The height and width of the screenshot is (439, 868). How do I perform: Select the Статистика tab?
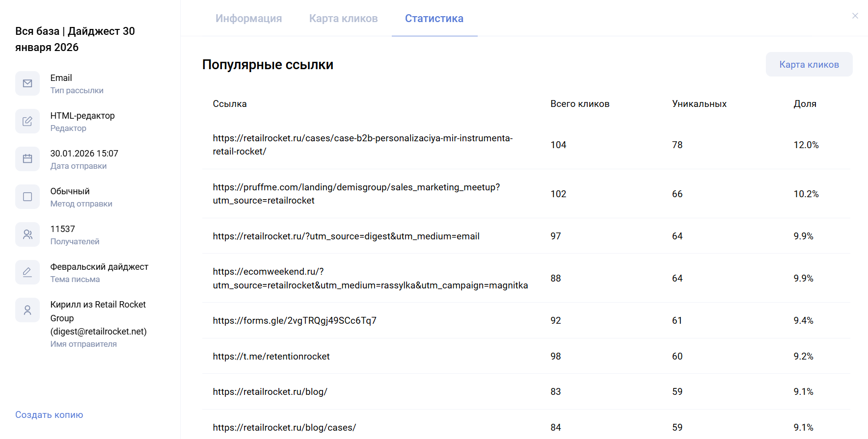click(434, 19)
